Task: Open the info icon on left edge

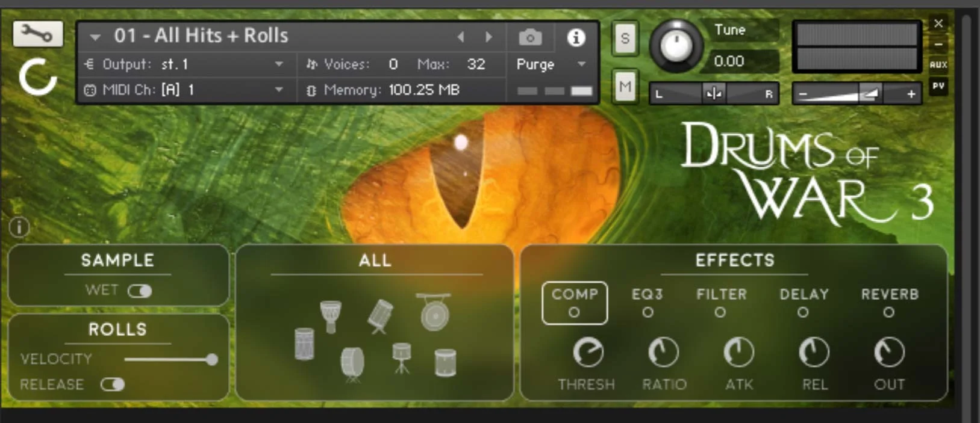Action: 19,227
